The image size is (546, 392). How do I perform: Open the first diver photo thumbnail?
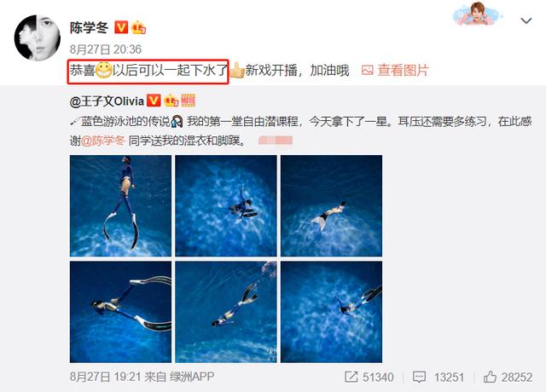[x=120, y=205]
